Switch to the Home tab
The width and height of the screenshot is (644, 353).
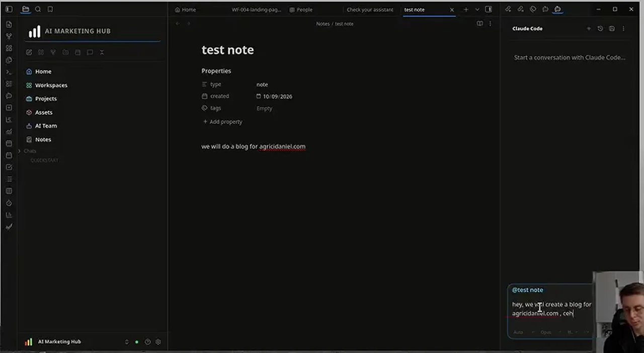186,10
